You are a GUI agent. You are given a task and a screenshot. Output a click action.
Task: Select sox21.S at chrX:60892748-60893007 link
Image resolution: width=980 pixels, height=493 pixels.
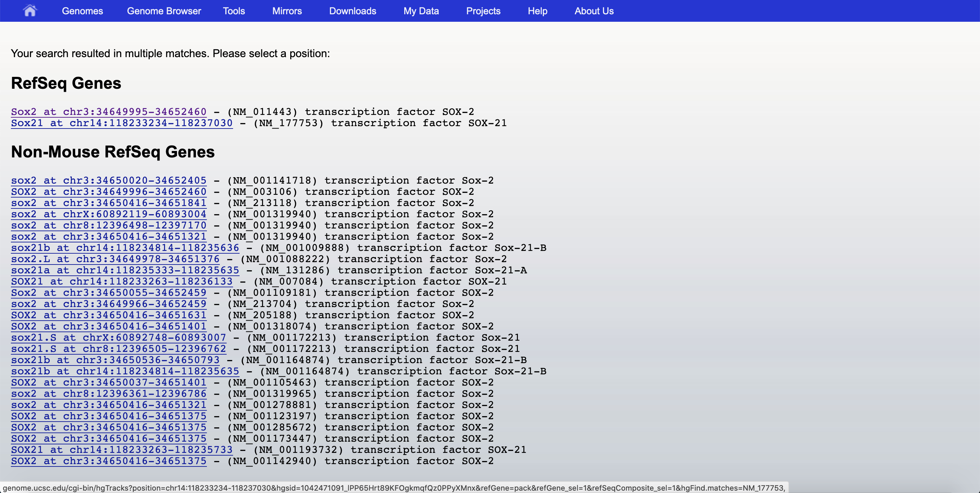118,338
